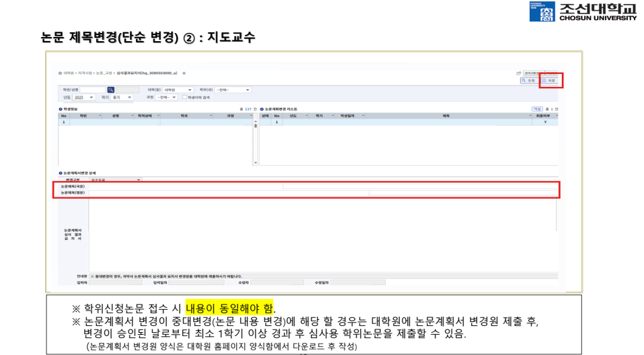Click the 학번/성명 input field
The image size is (644, 355).
93,90
